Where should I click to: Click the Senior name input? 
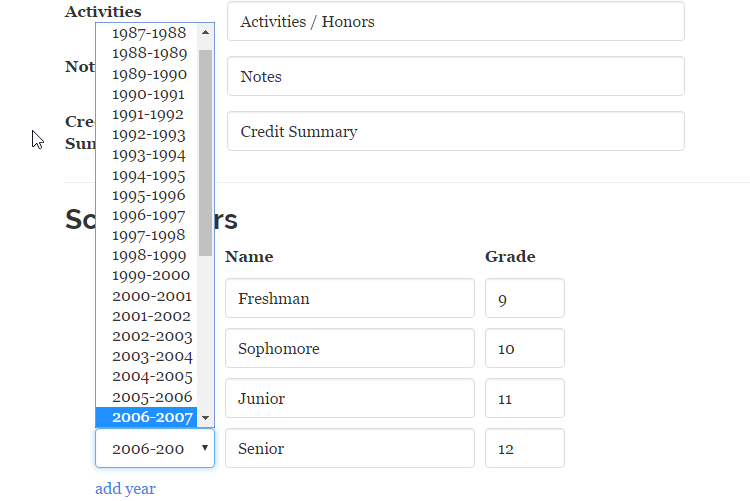click(x=349, y=448)
